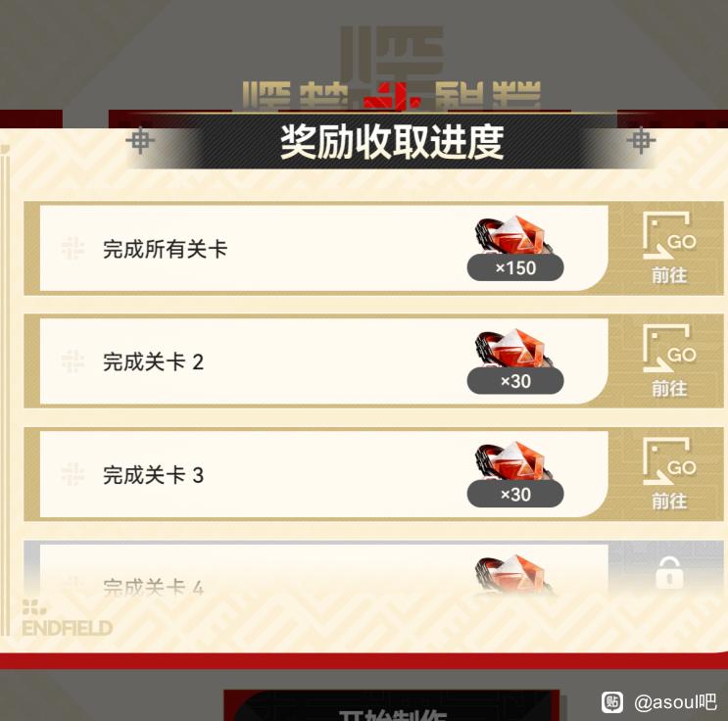Image resolution: width=728 pixels, height=721 pixels.
Task: Select the red crystal reward ×150 icon
Action: pos(515,248)
